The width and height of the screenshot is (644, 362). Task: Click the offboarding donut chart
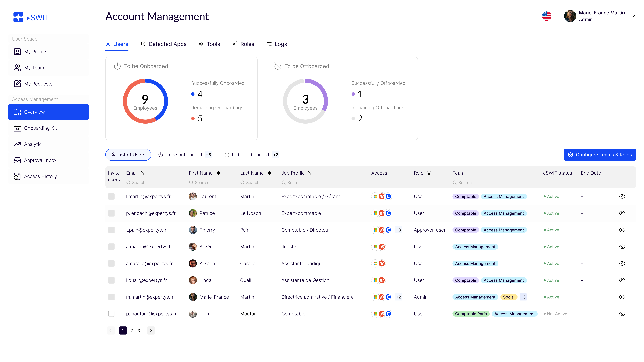click(x=305, y=101)
